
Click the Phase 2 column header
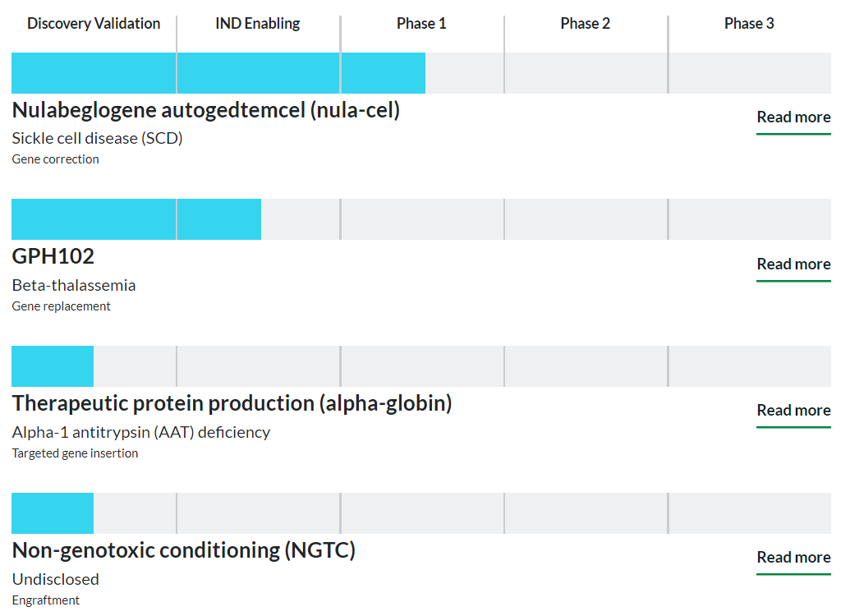point(586,24)
